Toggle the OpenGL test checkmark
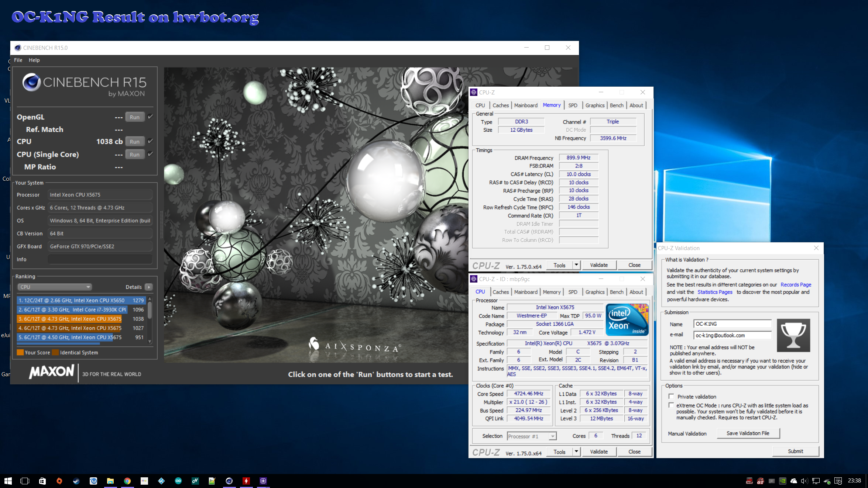868x488 pixels. (x=150, y=117)
